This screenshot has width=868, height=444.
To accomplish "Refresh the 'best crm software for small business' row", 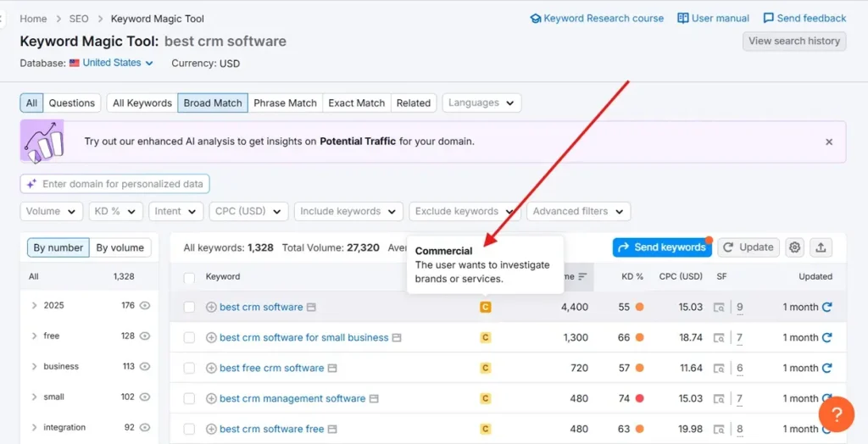I will [827, 337].
